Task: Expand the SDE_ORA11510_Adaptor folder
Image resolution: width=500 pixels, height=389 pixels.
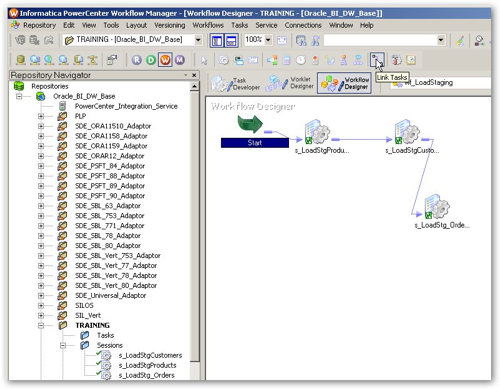Action: point(41,126)
